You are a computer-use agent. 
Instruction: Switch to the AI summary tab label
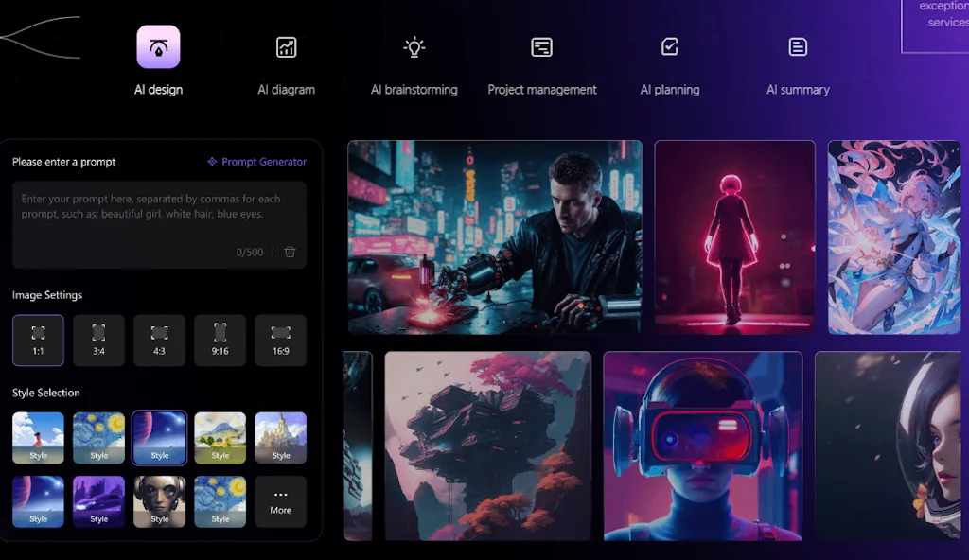tap(798, 90)
